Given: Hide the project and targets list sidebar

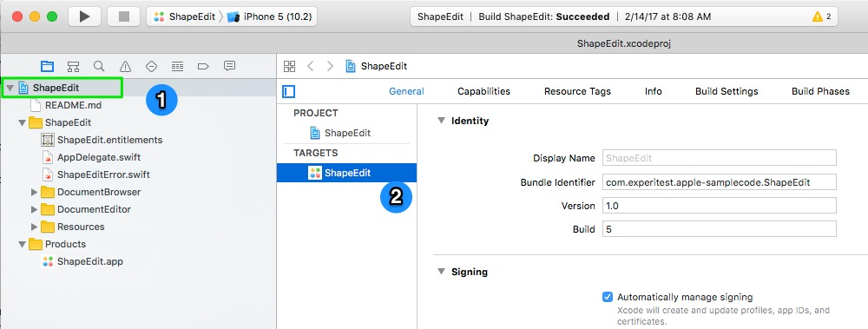Looking at the screenshot, I should tap(288, 91).
